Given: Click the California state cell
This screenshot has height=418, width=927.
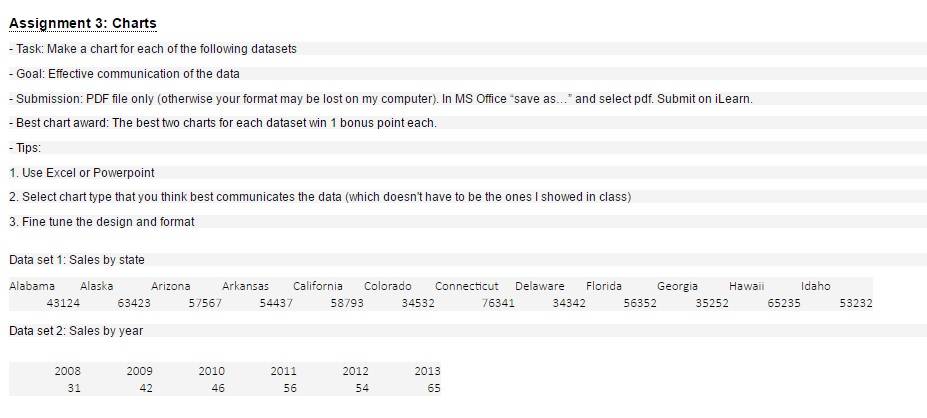Looking at the screenshot, I should 317,286.
